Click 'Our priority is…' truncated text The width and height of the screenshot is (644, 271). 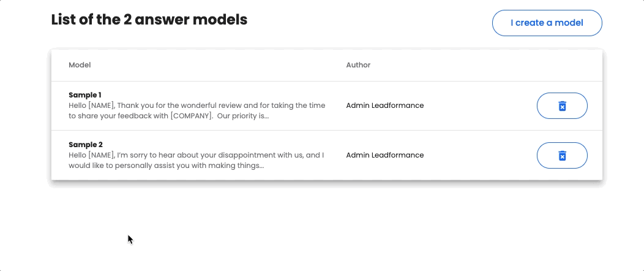[x=243, y=116]
